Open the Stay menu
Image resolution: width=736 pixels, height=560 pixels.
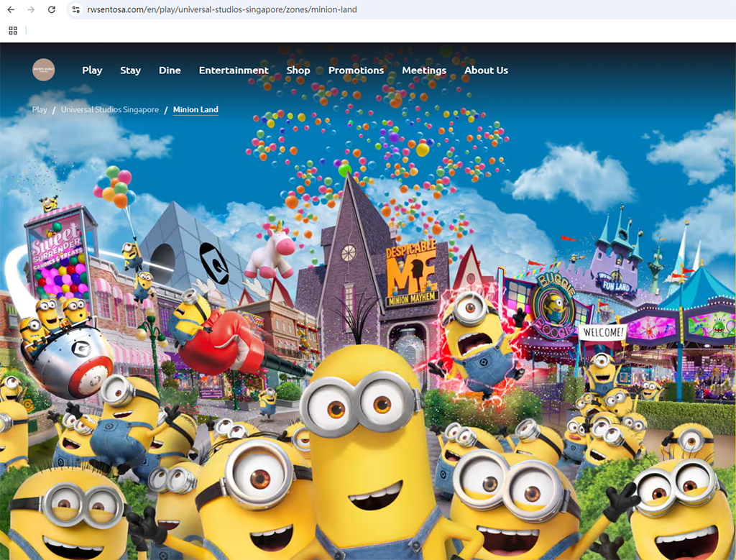click(x=130, y=70)
